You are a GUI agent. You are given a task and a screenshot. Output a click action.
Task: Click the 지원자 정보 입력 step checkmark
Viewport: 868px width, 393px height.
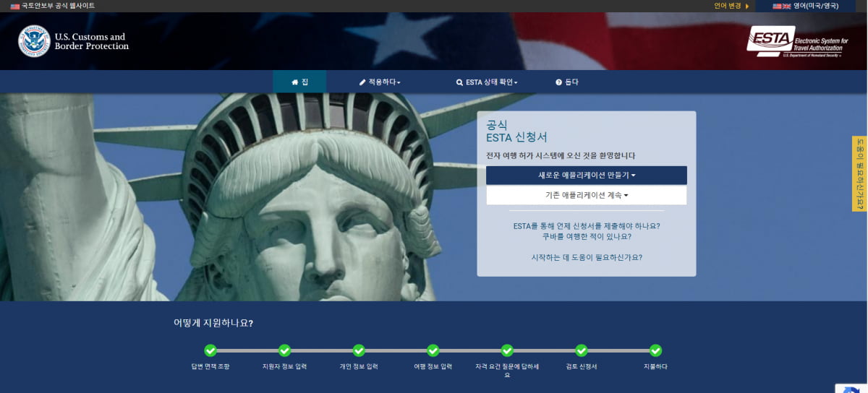point(284,350)
